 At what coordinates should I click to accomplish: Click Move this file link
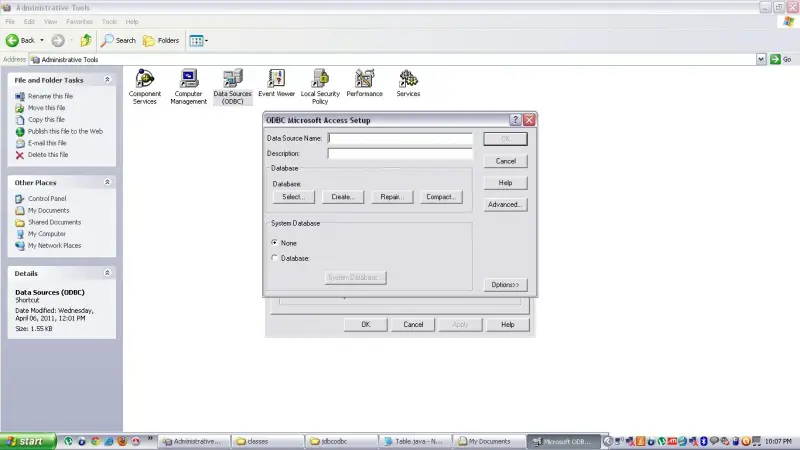[46, 108]
